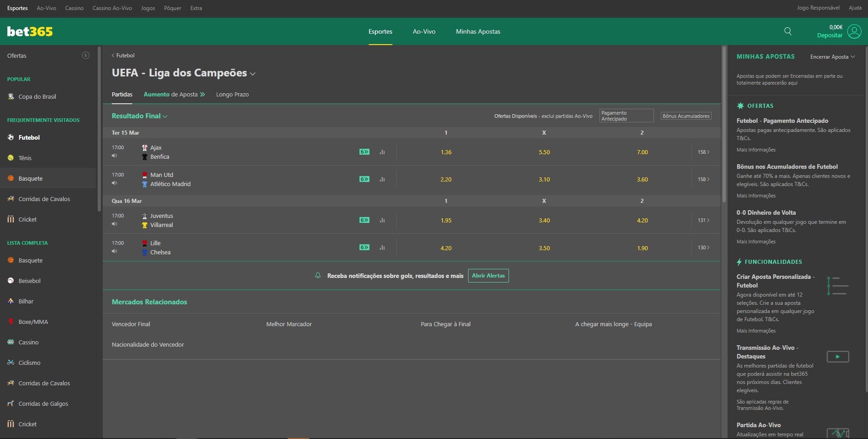Switch to the Longo Prazo tab

tap(232, 95)
